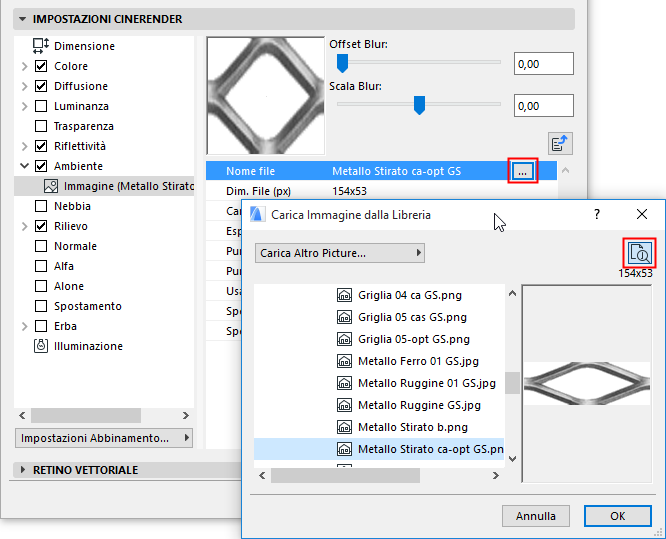666x539 pixels.
Task: Select Metallo Ferro 01 GS.jpg file
Action: (x=418, y=361)
